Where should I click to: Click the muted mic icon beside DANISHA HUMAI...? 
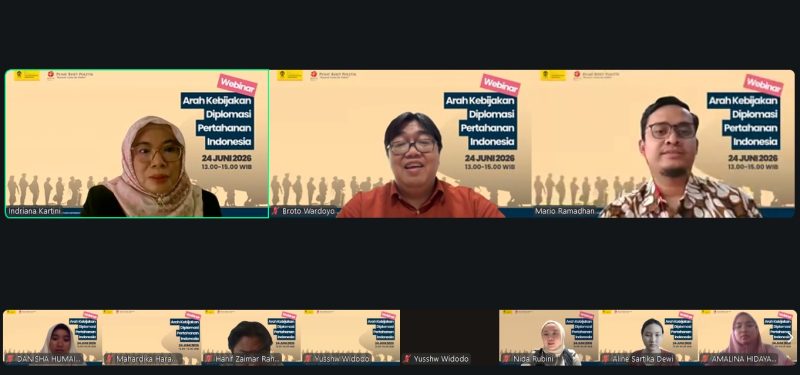click(10, 359)
